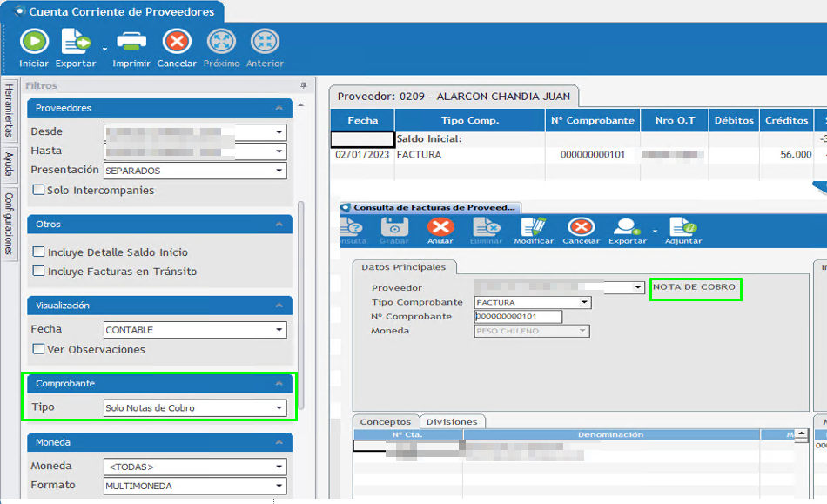Click the Adjuntar attach icon
The width and height of the screenshot is (827, 504).
coord(683,227)
